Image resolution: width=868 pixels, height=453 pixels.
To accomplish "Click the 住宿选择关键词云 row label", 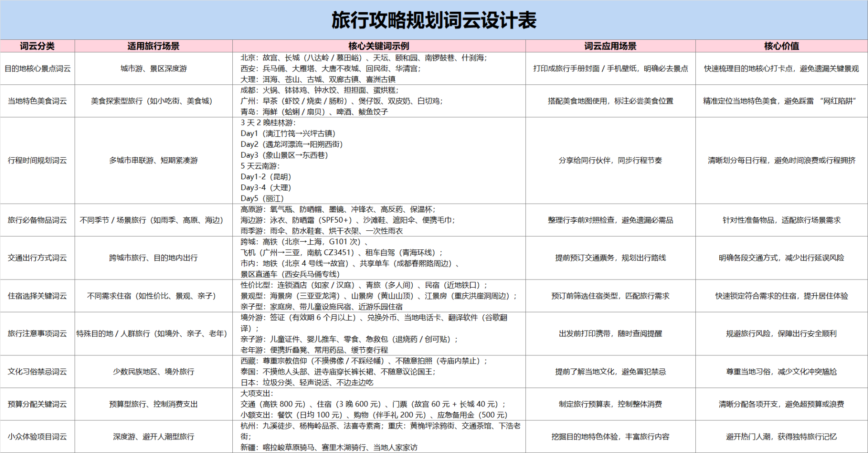I will point(38,296).
